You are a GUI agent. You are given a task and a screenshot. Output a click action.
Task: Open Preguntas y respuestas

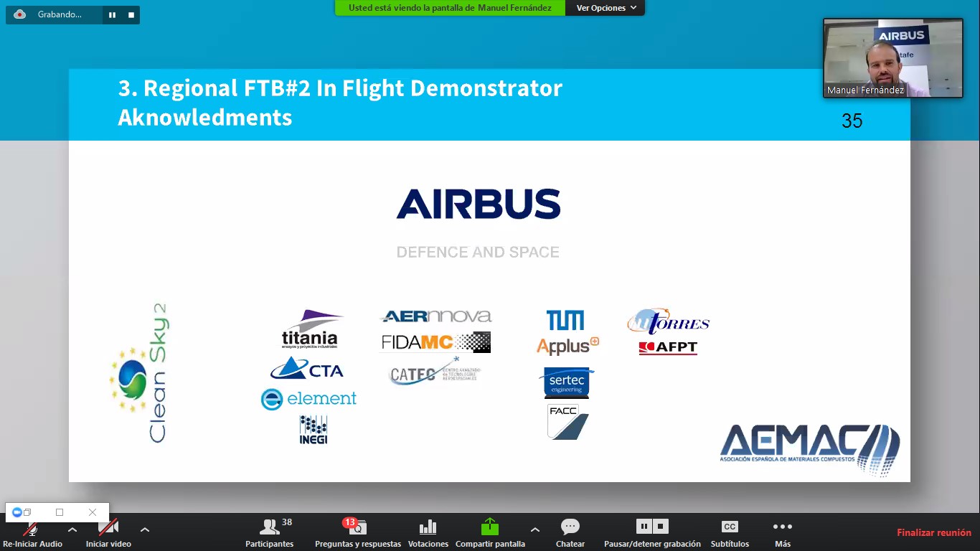358,533
